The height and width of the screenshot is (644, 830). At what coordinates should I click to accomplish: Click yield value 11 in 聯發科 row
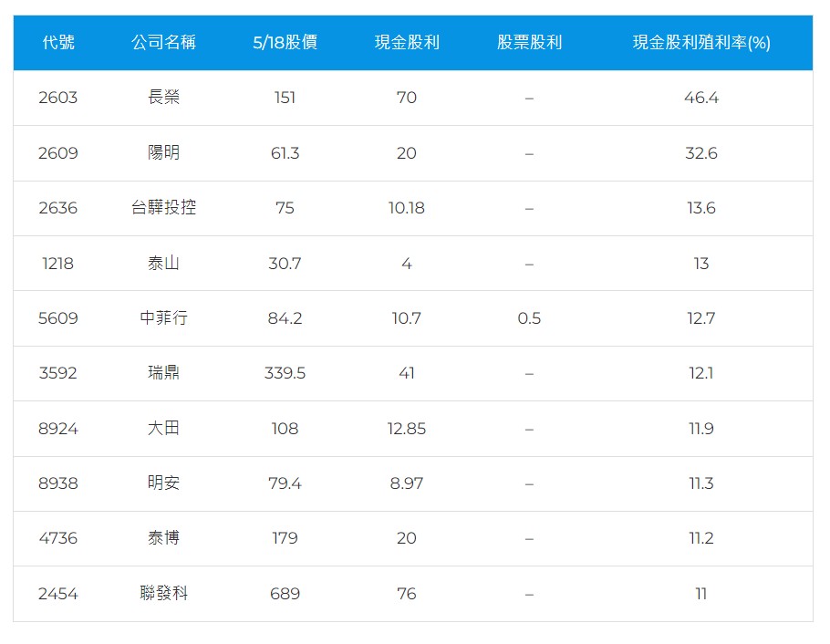[x=701, y=594]
